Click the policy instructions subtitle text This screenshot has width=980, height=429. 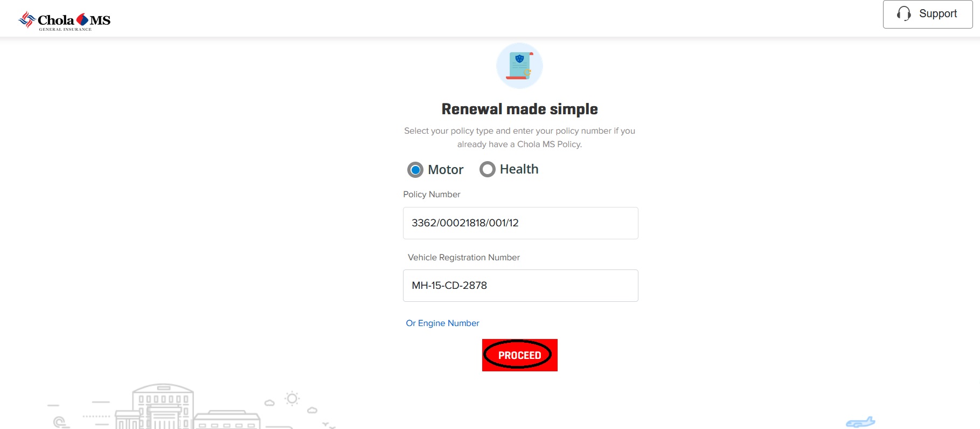[x=519, y=137]
